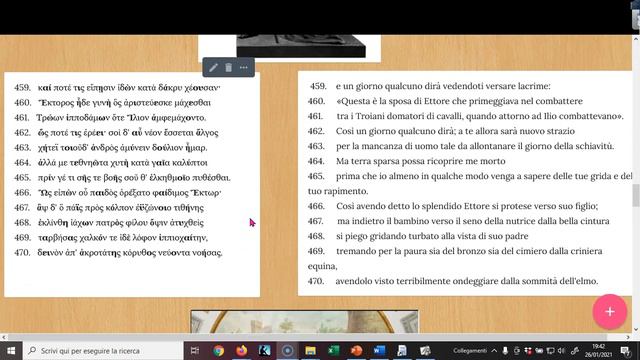Open Task View from the taskbar

pyautogui.click(x=195, y=351)
